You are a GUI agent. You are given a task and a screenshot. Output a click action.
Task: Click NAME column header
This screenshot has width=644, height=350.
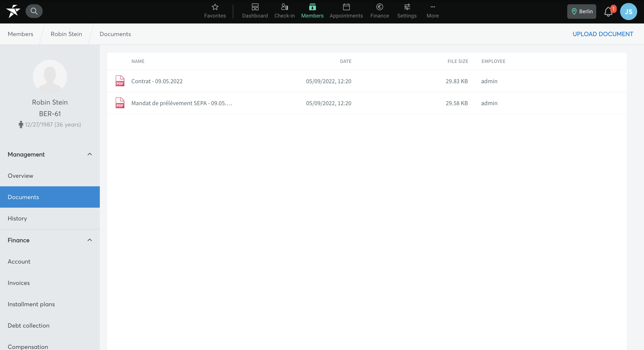[x=138, y=61]
